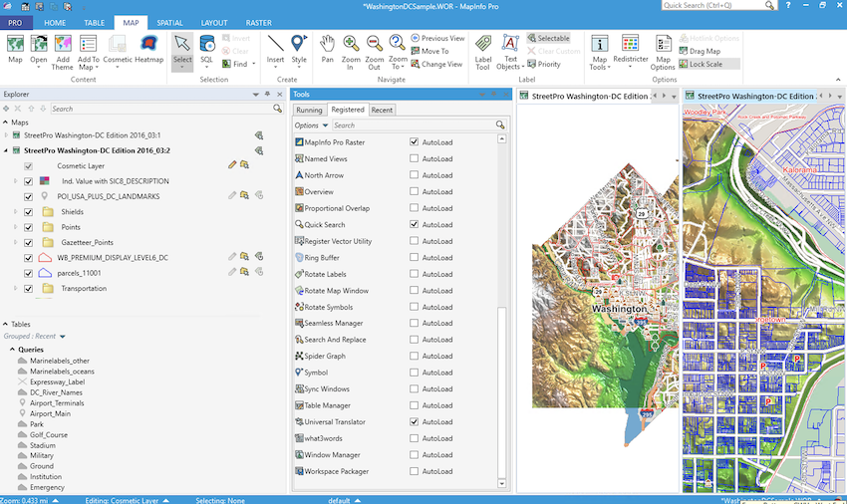The width and height of the screenshot is (847, 504).
Task: Uncheck AutoLoad for Universal Translator
Action: (x=414, y=421)
